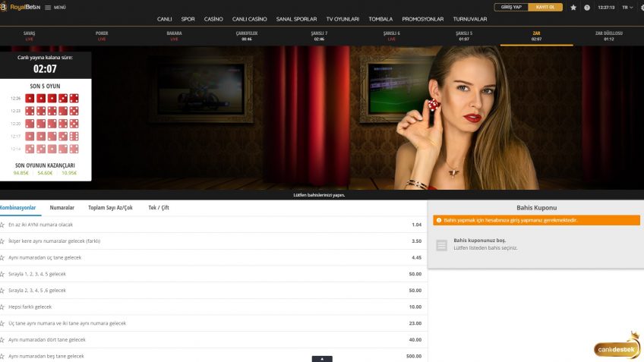644x362 pixels.
Task: Click 'Hepsi farklı gelecek' bet text
Action: pyautogui.click(x=30, y=307)
